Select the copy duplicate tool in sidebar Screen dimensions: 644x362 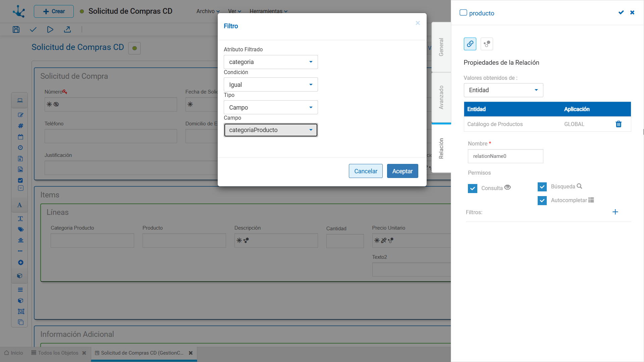[20, 322]
